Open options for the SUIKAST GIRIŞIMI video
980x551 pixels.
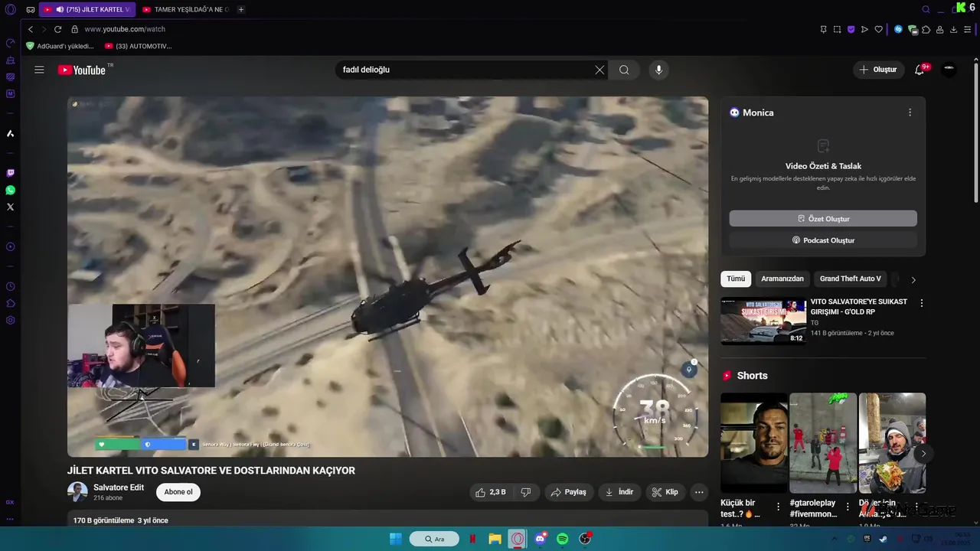pyautogui.click(x=921, y=303)
